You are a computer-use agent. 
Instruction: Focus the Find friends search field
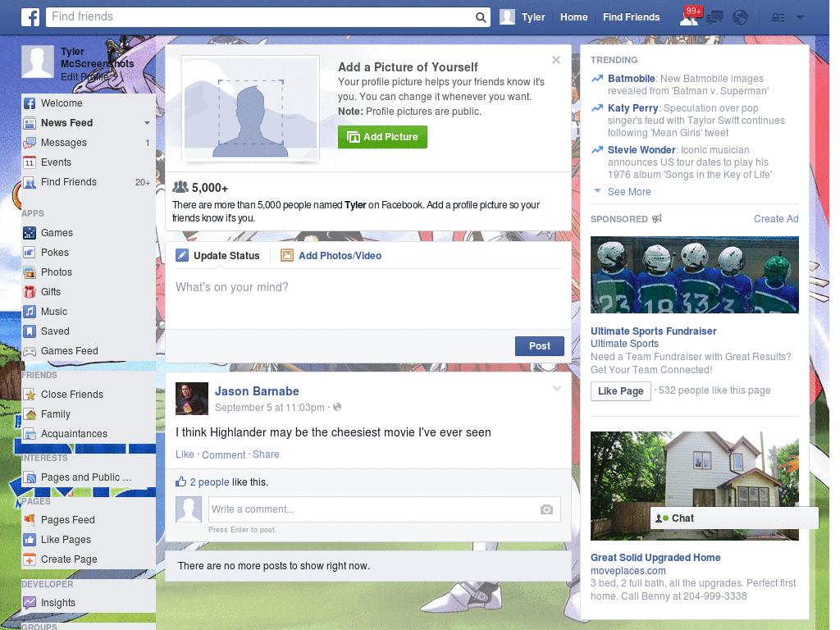tap(260, 17)
